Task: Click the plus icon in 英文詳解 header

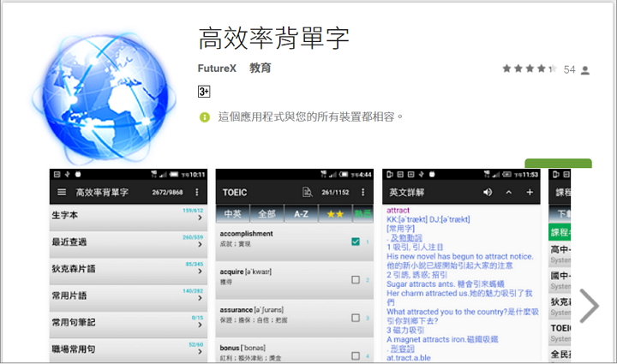Action: (x=530, y=193)
